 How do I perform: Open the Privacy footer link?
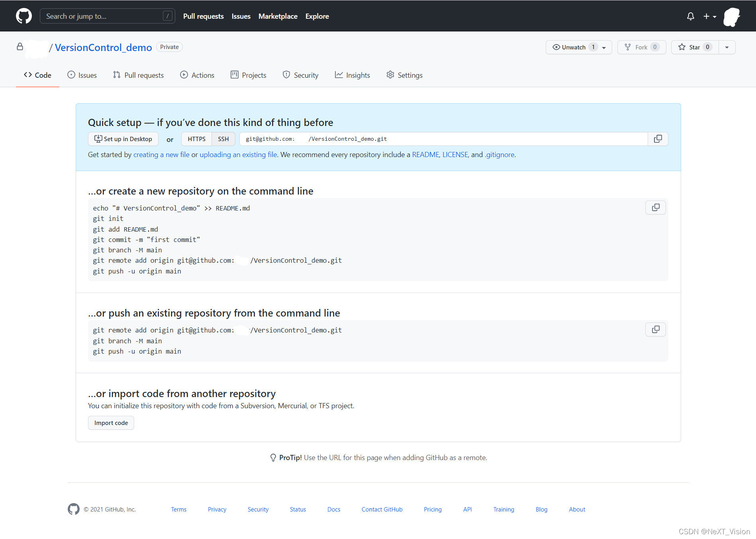click(217, 509)
